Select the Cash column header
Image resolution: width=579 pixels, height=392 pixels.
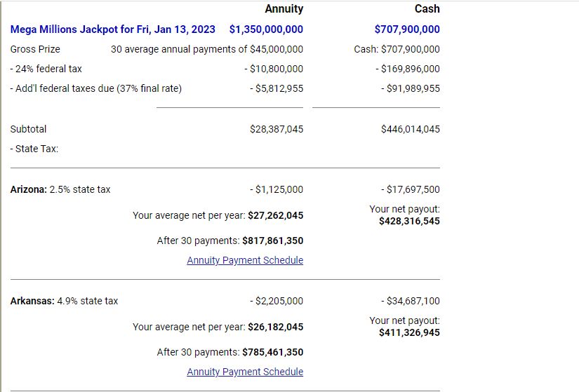tap(427, 9)
